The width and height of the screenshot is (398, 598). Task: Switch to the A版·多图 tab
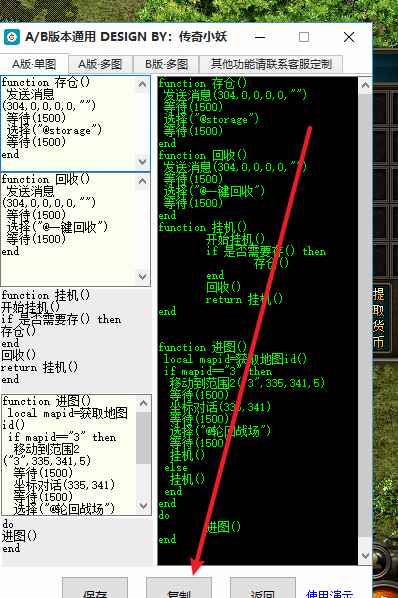coord(100,64)
